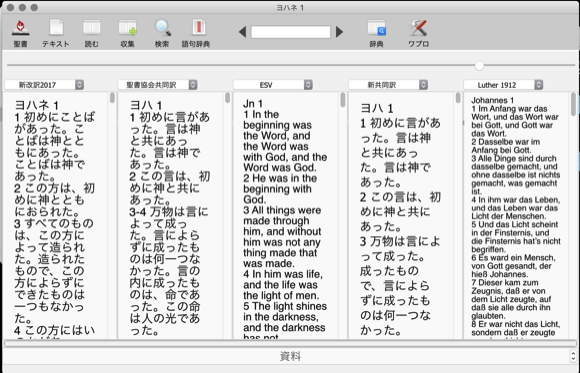Click Luther verse '4 In ihm war das Leben,'
The width and height of the screenshot is (580, 373).
(x=516, y=200)
